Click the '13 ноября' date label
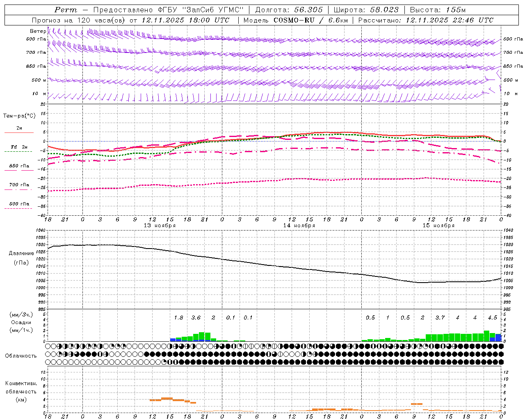The image size is (525, 420). pos(160,226)
